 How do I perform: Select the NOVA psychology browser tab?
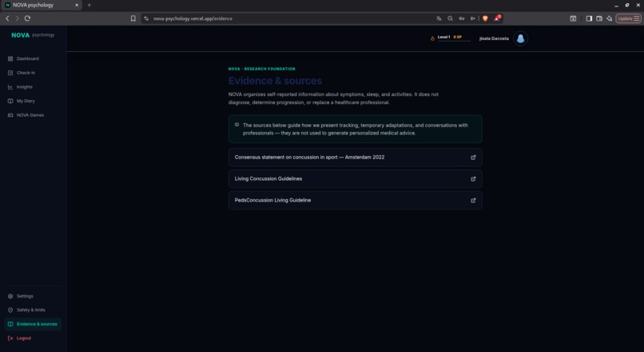coord(41,5)
